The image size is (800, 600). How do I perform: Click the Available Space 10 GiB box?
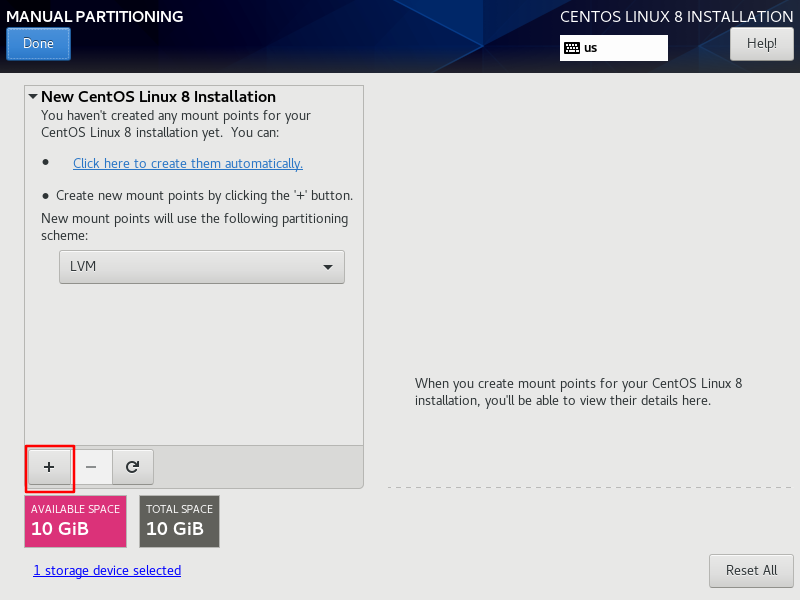pyautogui.click(x=76, y=521)
